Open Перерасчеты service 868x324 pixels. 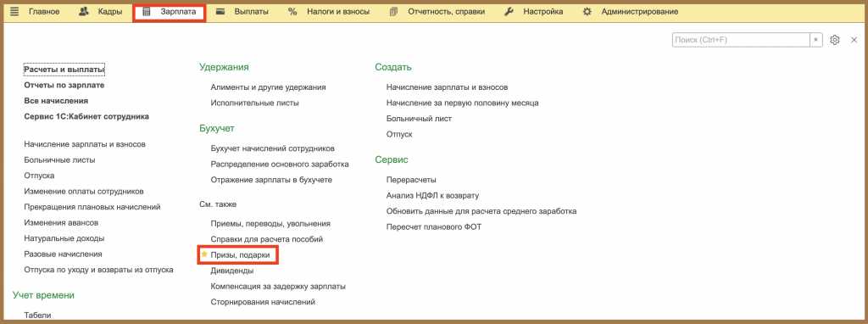tap(411, 180)
